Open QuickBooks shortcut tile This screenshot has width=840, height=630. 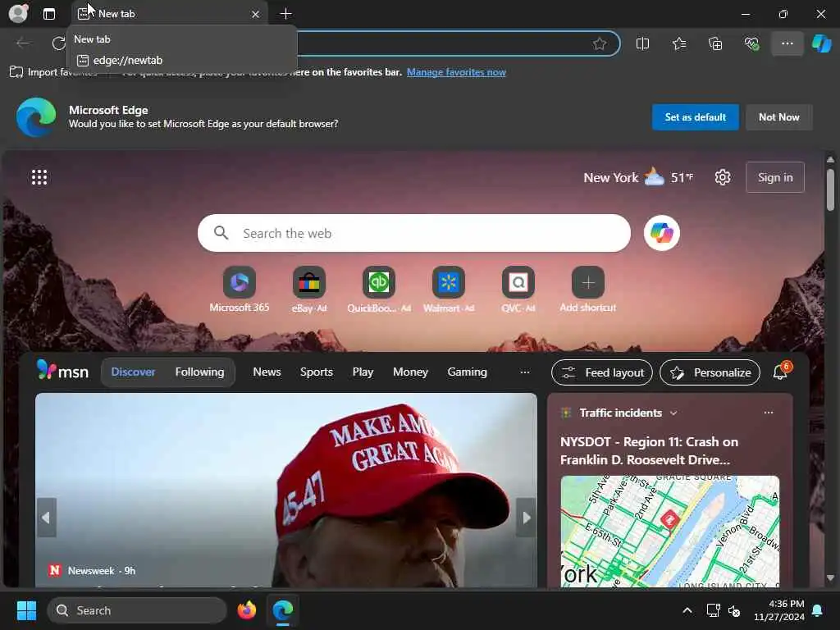pos(379,290)
